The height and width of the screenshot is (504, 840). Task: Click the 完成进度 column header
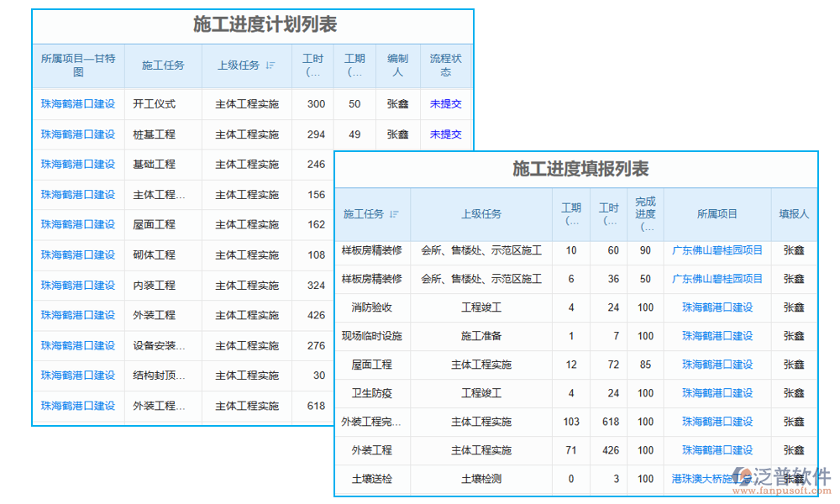coord(644,214)
